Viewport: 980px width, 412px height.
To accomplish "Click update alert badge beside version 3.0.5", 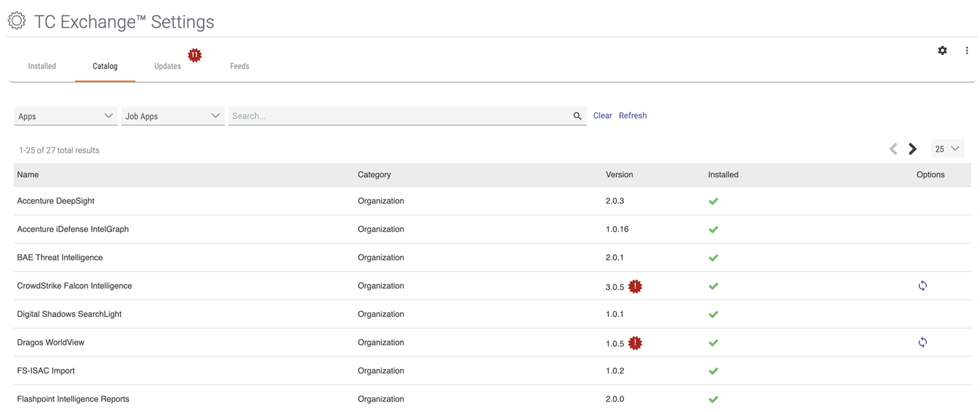I will tap(635, 286).
